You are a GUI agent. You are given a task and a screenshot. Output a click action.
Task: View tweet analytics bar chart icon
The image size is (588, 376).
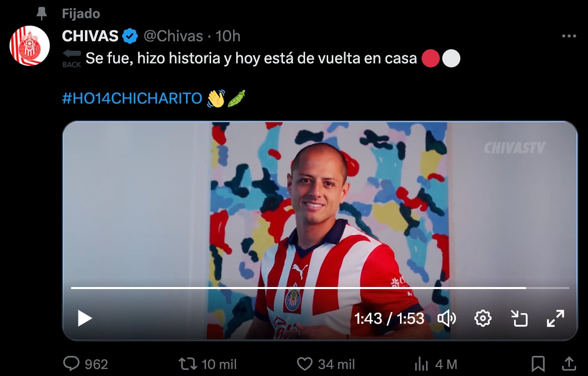pos(421,363)
